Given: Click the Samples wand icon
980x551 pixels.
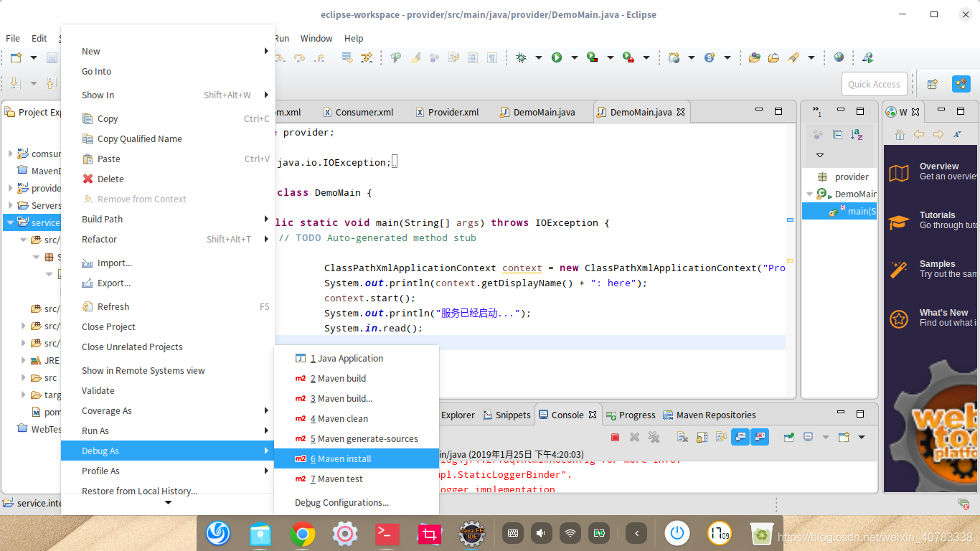Looking at the screenshot, I should 899,270.
